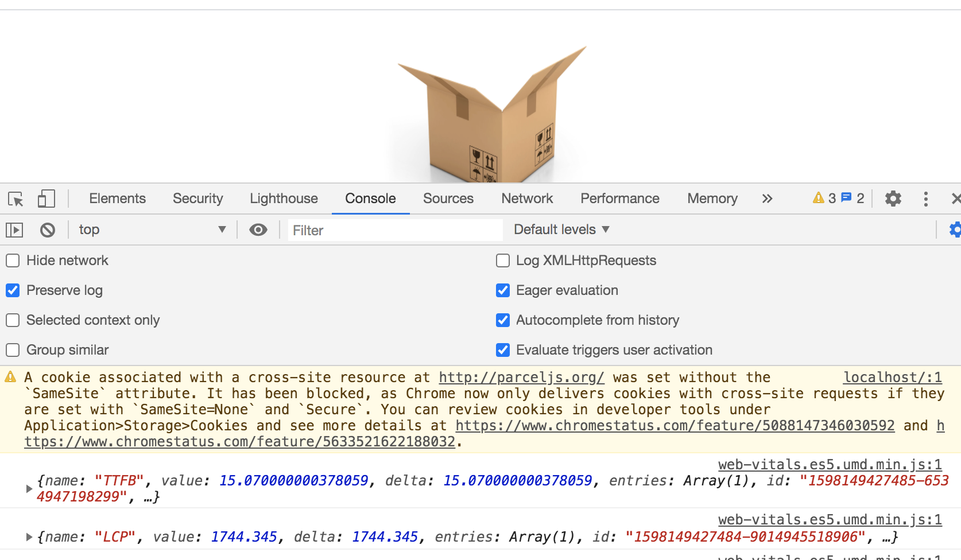This screenshot has width=961, height=560.
Task: Switch to the Lighthouse tab
Action: 284,199
